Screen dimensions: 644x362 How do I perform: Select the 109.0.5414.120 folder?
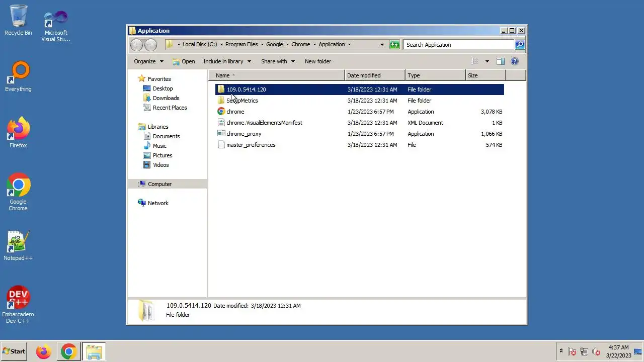[x=360, y=89]
